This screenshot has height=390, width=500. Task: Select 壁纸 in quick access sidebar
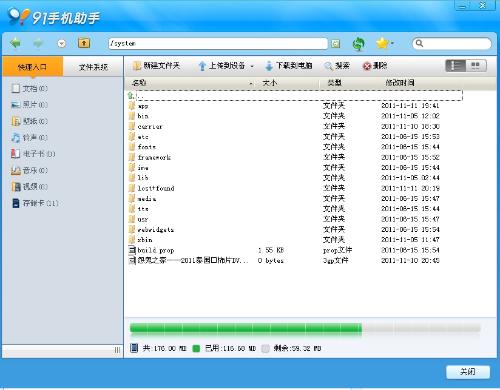[x=29, y=121]
